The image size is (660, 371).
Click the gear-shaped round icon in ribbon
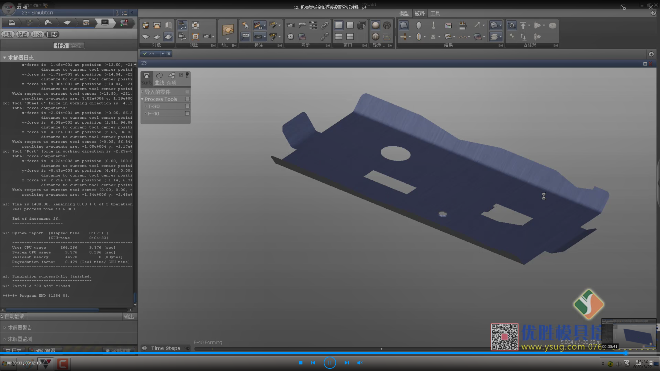tap(290, 37)
